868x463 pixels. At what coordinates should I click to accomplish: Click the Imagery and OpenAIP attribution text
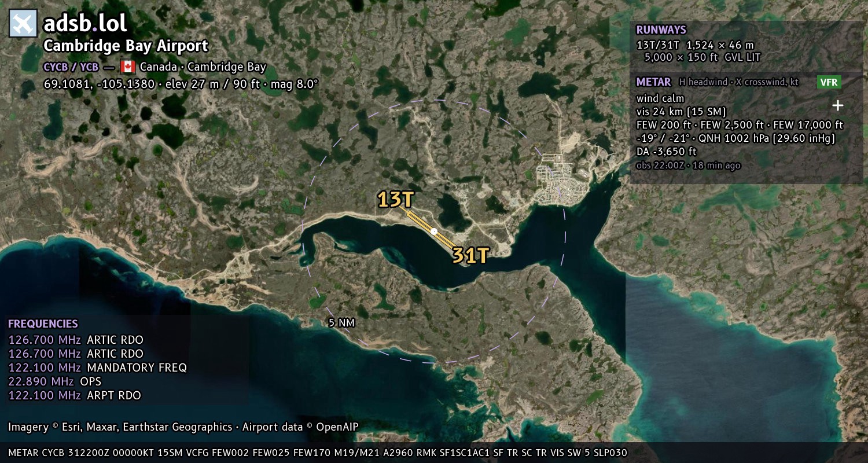tap(183, 427)
